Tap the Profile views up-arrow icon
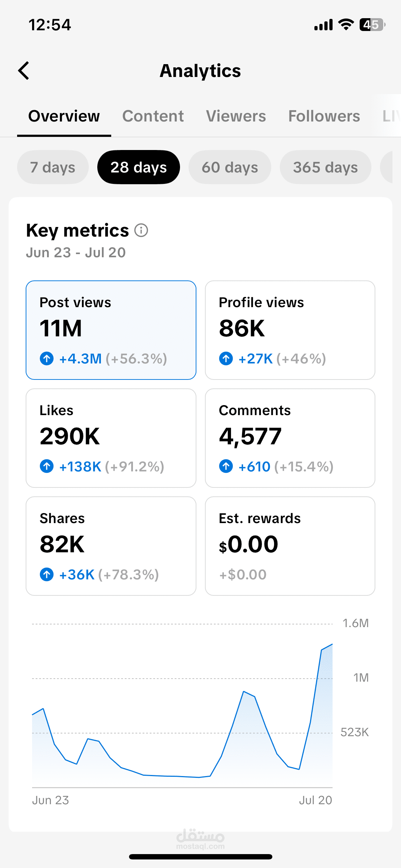The width and height of the screenshot is (401, 868). click(x=226, y=358)
